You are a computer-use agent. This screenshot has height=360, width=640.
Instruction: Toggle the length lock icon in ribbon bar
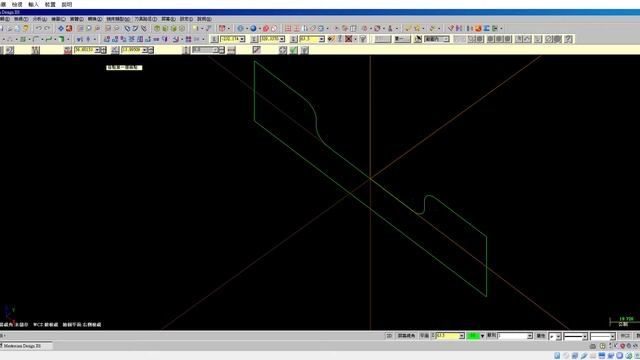click(68, 50)
